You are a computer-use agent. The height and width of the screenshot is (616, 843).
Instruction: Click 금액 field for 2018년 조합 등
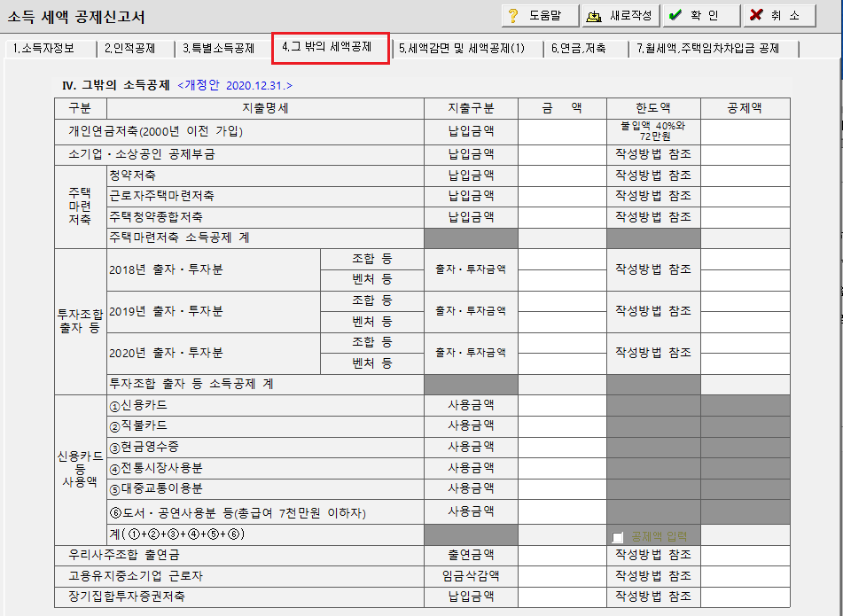(562, 259)
